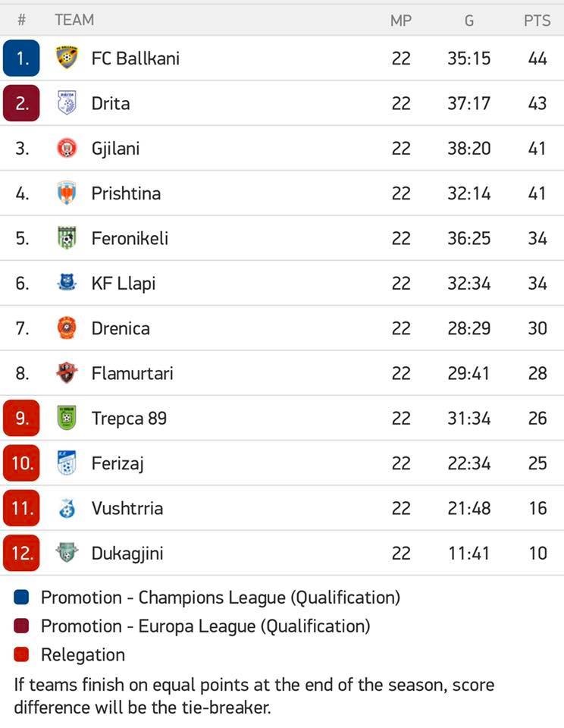
Task: Open the Trepca 89 team name link
Action: (x=129, y=419)
